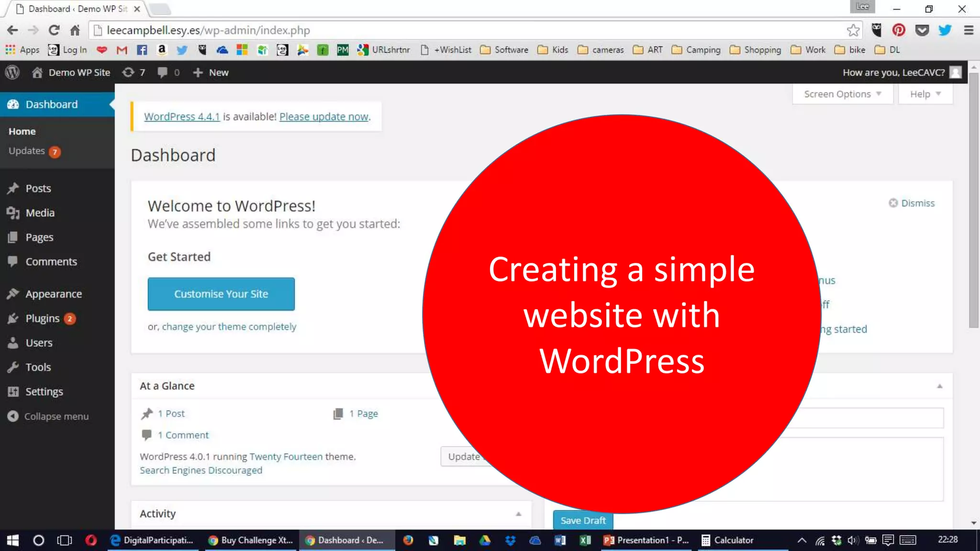Click the comments bubble icon in admin bar
980x551 pixels.
[163, 72]
